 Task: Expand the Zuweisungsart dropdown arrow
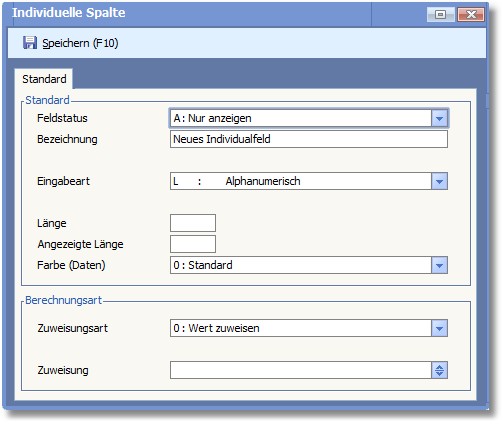coord(439,328)
